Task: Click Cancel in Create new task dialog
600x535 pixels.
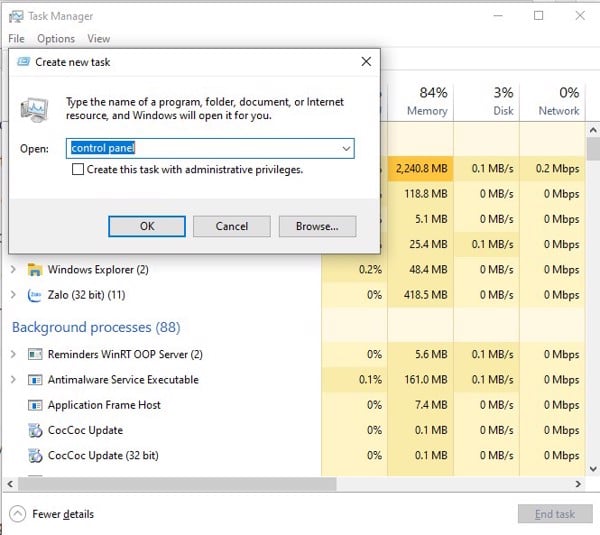Action: pos(232,226)
